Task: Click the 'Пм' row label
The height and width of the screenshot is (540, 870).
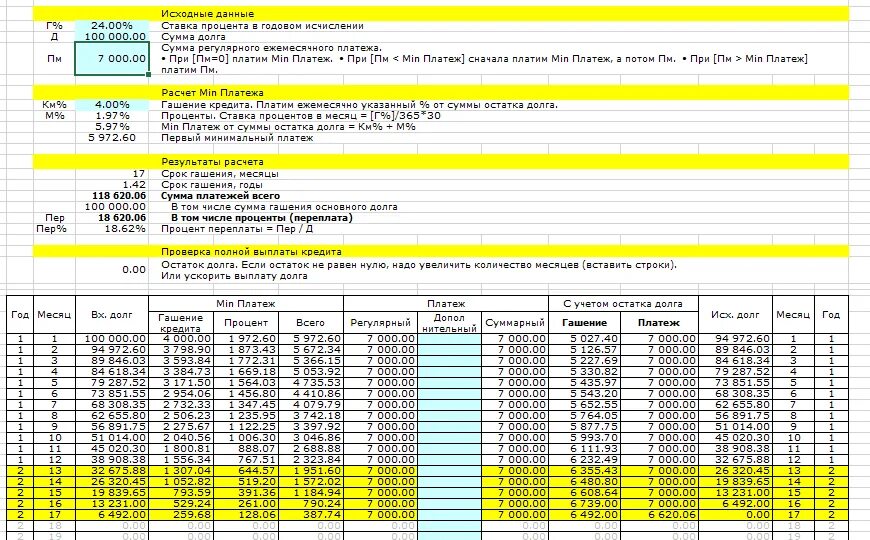Action: click(54, 58)
